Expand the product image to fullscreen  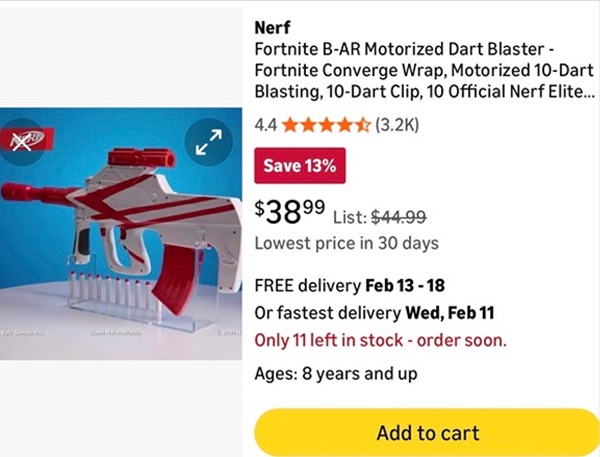point(208,147)
